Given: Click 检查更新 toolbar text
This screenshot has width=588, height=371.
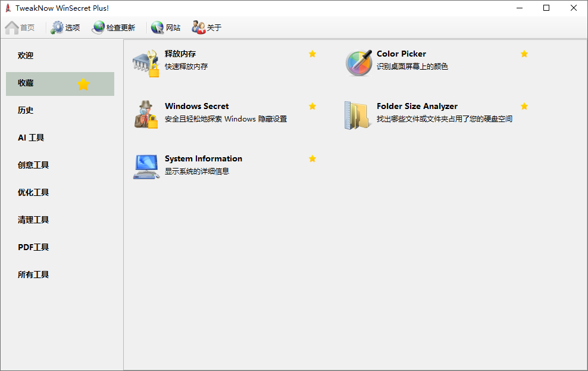Looking at the screenshot, I should click(121, 28).
